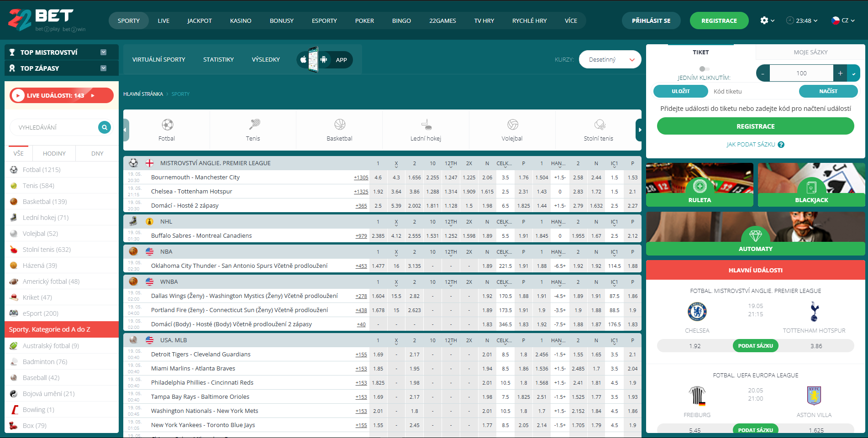Click the Uložit ticket button

(x=680, y=91)
